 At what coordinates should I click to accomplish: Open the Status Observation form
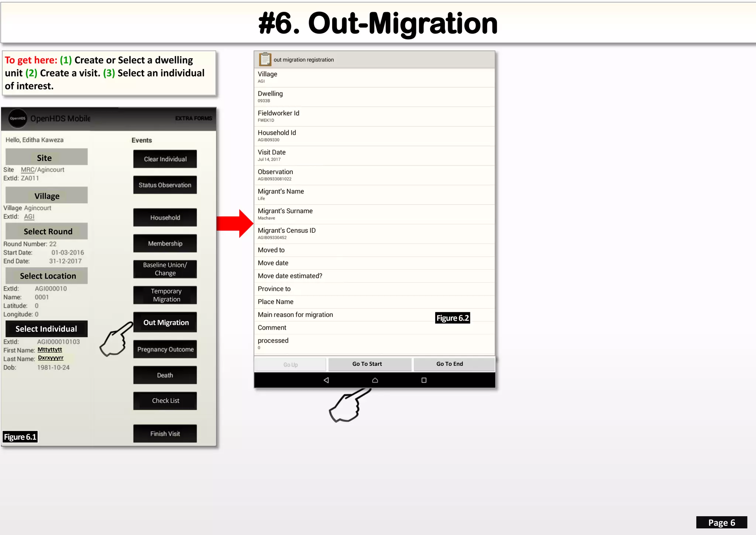pyautogui.click(x=165, y=185)
